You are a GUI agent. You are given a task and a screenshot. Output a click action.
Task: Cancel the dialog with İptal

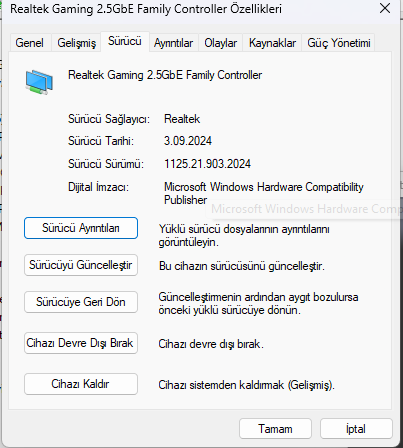coord(356,429)
